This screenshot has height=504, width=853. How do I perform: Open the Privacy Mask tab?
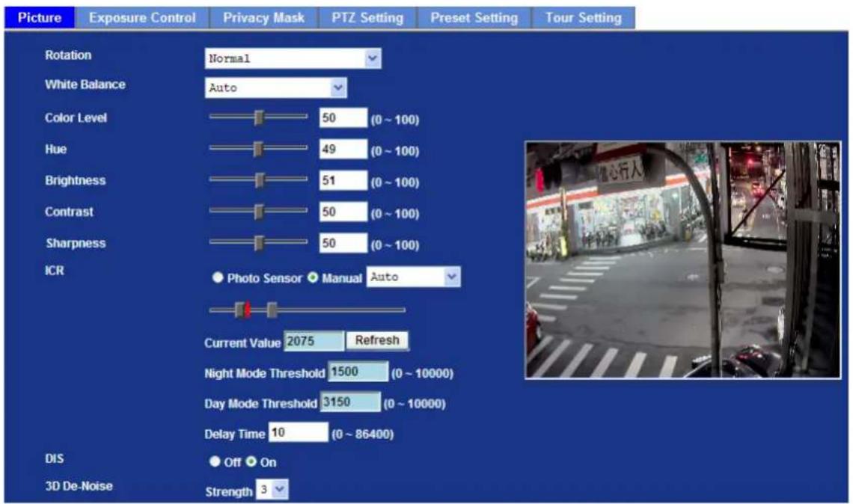point(263,17)
